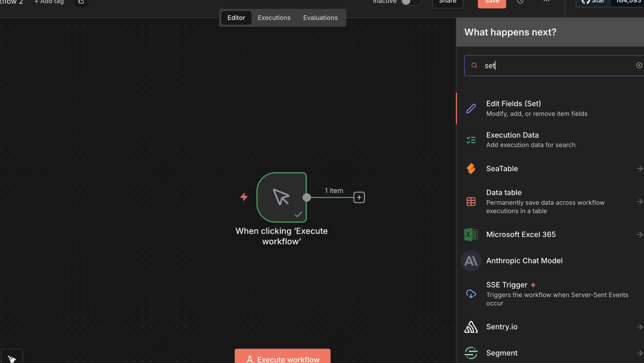
Task: Toggle the workflow Inactive switch
Action: (410, 2)
